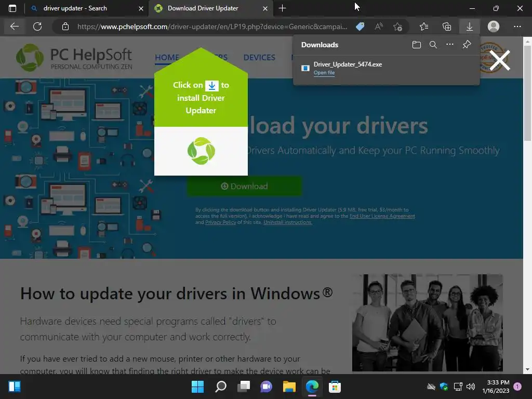Open clock and date 3:33 PM
Image resolution: width=532 pixels, height=399 pixels.
496,387
